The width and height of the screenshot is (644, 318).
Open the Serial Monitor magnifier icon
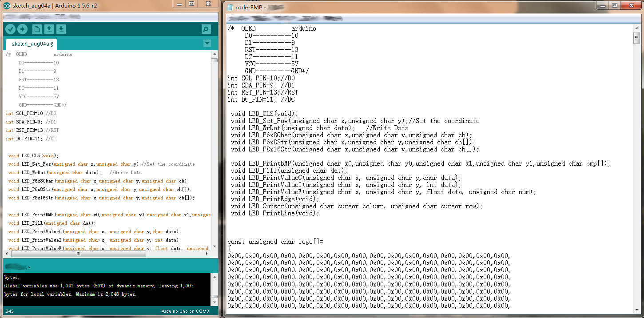(206, 29)
